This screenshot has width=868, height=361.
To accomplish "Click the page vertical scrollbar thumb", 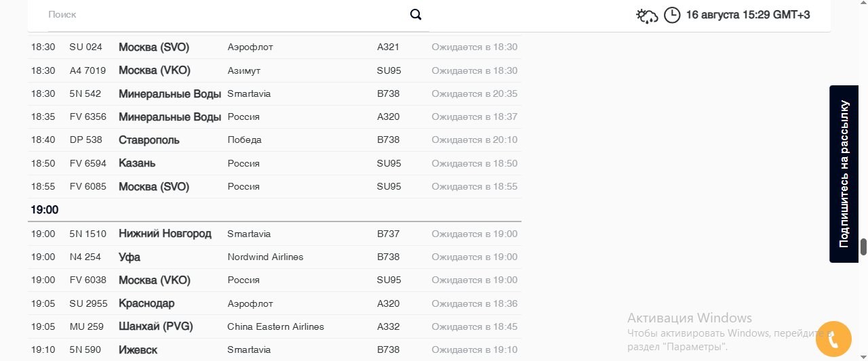I will [864, 247].
